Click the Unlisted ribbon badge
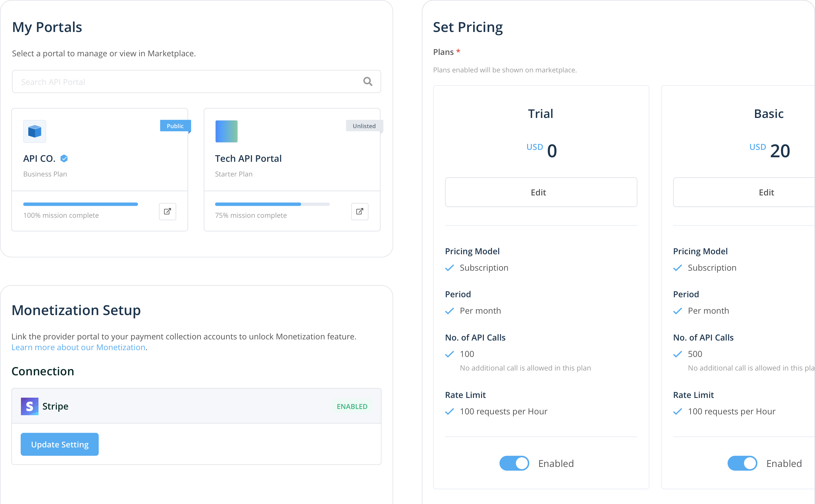 pyautogui.click(x=364, y=126)
